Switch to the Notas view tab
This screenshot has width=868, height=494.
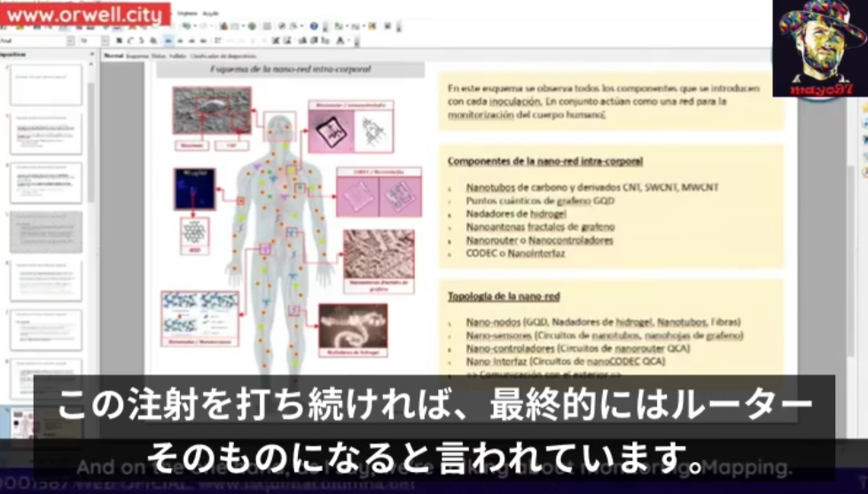(x=158, y=56)
